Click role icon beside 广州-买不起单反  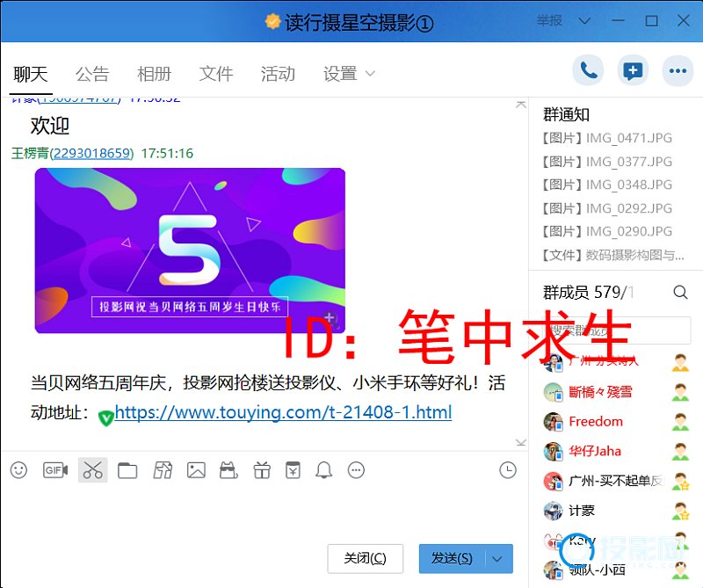point(680,482)
